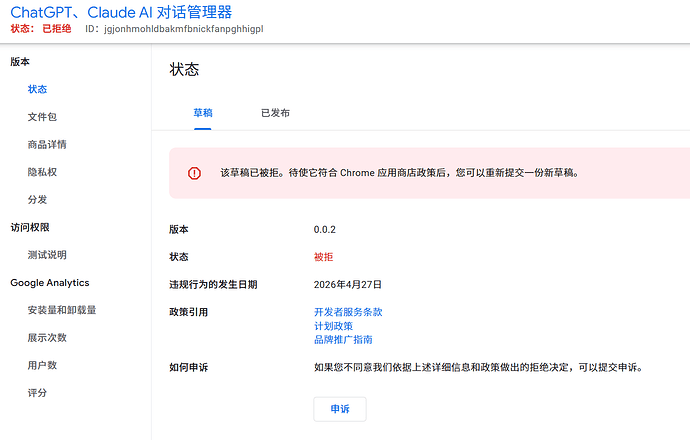Click the rejection banner message text
This screenshot has width=690, height=440.
[x=400, y=173]
